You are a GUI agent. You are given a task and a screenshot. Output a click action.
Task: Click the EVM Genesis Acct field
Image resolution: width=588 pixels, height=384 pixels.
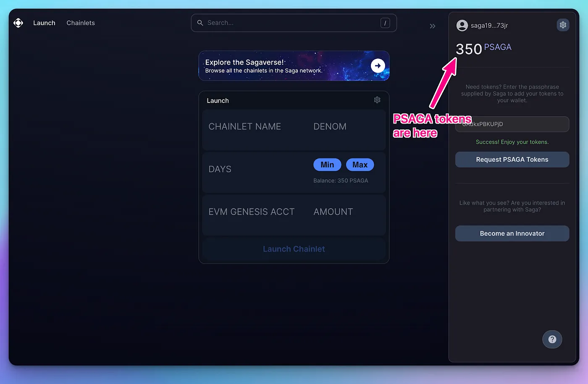(252, 212)
